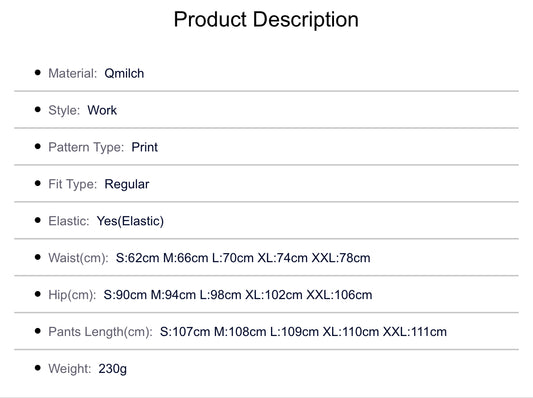Screen dimensions: 533x398
Task: Select the 230g weight value
Action: [113, 368]
